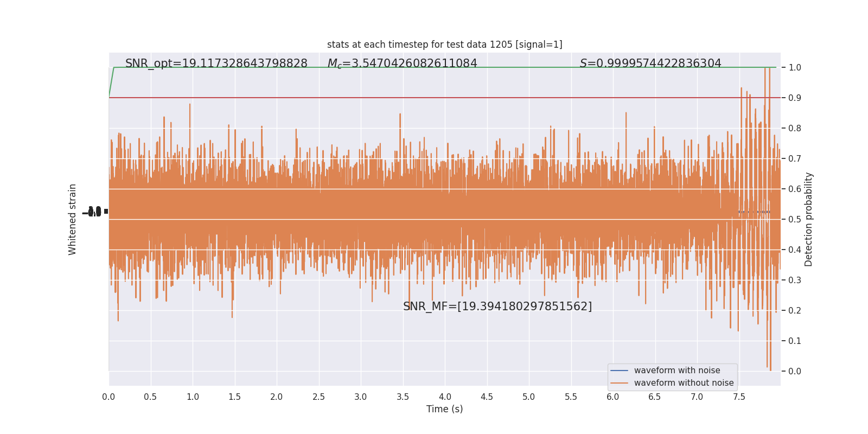Viewport: 868px width, 434px height.
Task: Click the 0.7 tick on the probability axis
Action: [795, 159]
